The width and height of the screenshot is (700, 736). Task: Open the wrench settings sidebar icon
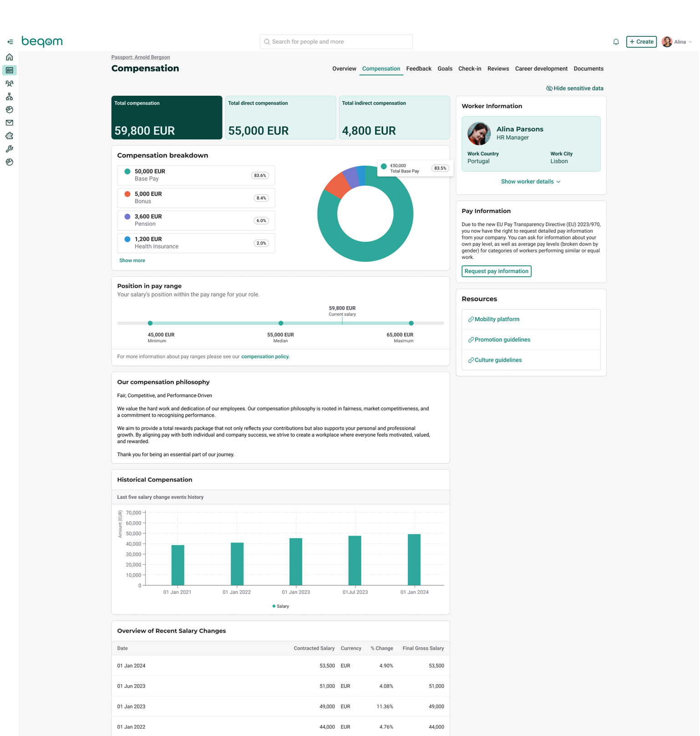[10, 149]
